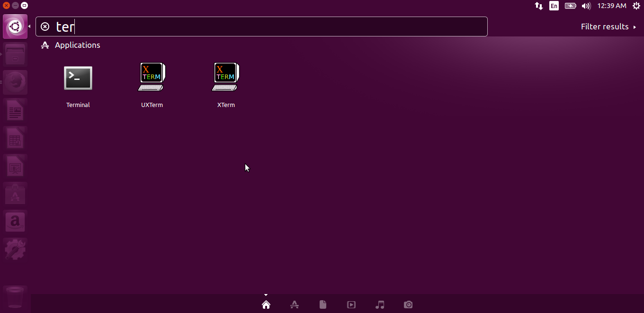Open the system power gear menu
The image size is (644, 313).
(x=636, y=6)
